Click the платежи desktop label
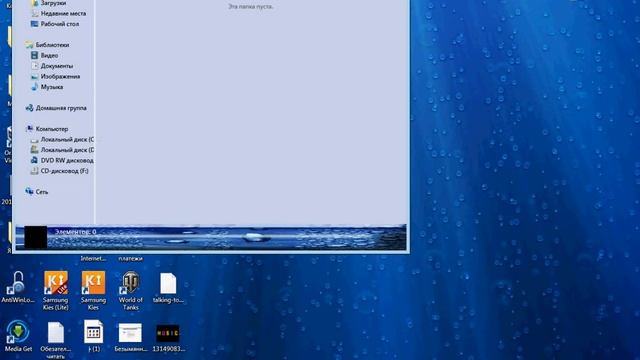The height and width of the screenshot is (360, 640). click(x=131, y=258)
